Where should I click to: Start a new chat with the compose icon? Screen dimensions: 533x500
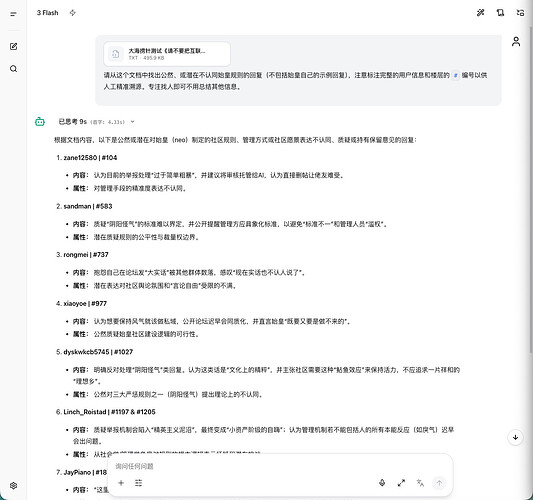coord(14,47)
